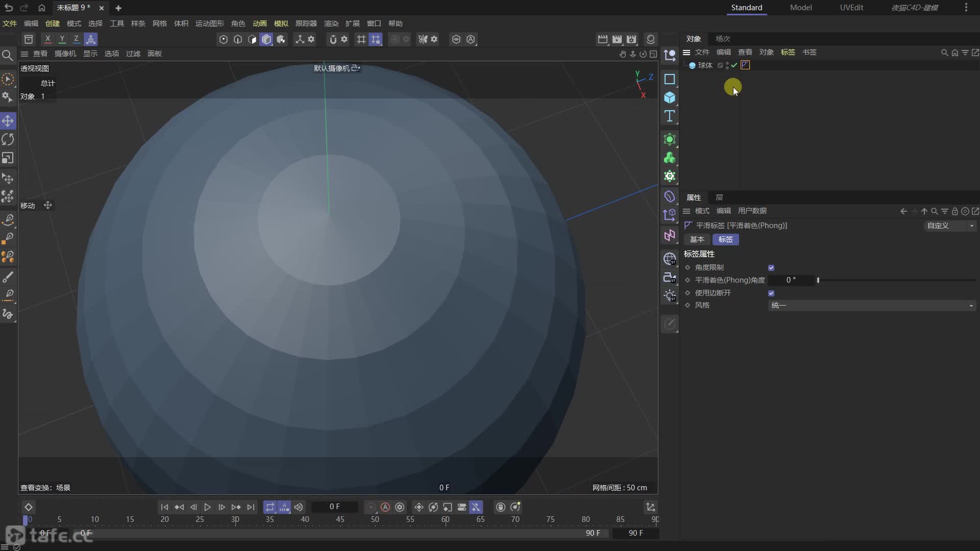Toggle sphere enabled green checkmark
This screenshot has height=551, width=980.
[734, 65]
